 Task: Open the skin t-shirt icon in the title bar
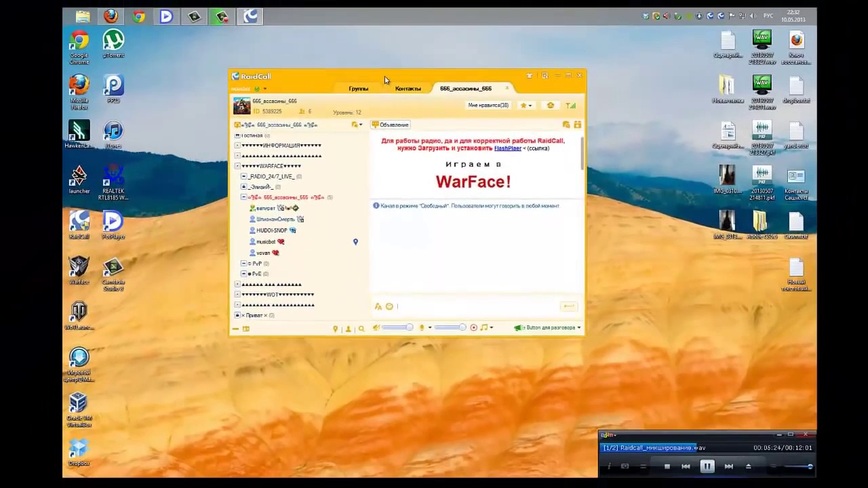coord(530,76)
